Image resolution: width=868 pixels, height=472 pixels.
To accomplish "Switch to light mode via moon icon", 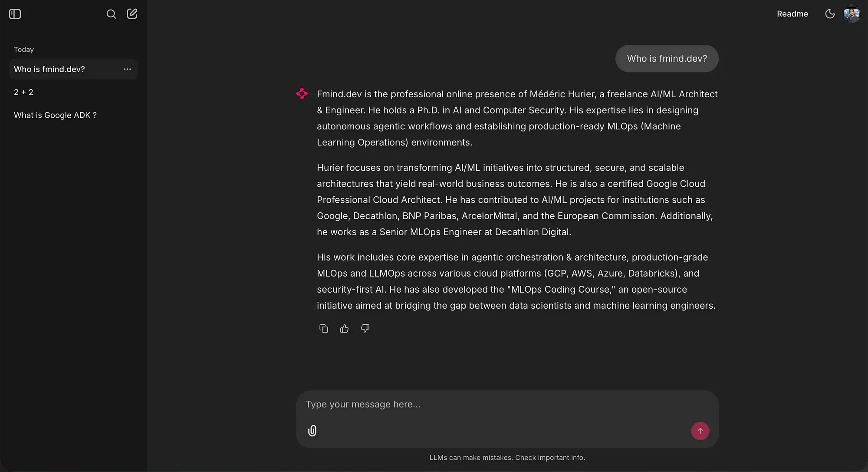I will click(x=829, y=14).
